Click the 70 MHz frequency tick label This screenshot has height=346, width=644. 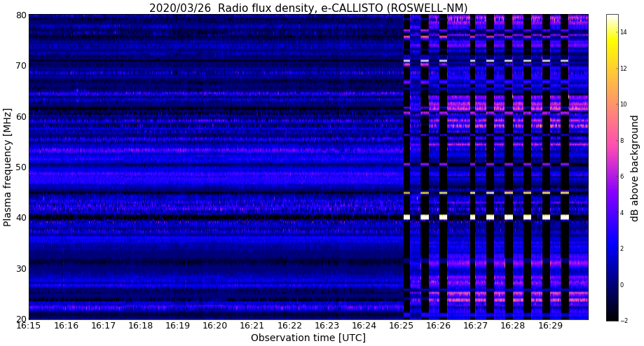coord(21,66)
